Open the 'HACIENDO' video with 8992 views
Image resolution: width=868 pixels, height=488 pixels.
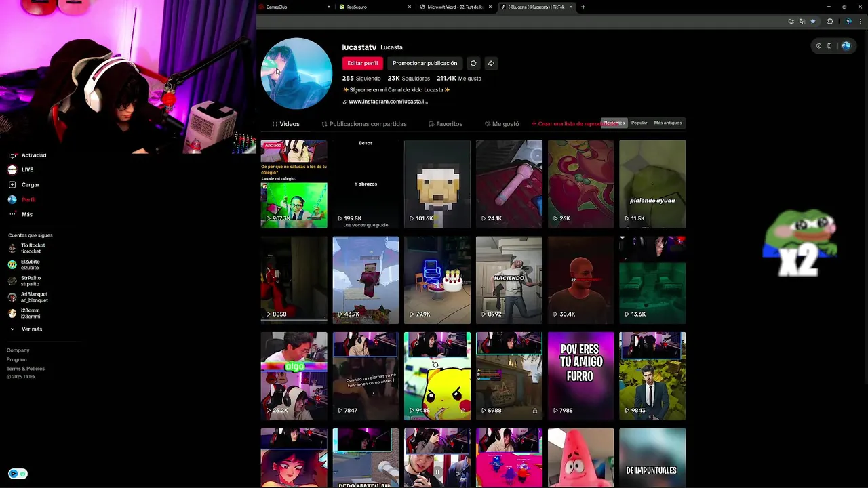509,280
